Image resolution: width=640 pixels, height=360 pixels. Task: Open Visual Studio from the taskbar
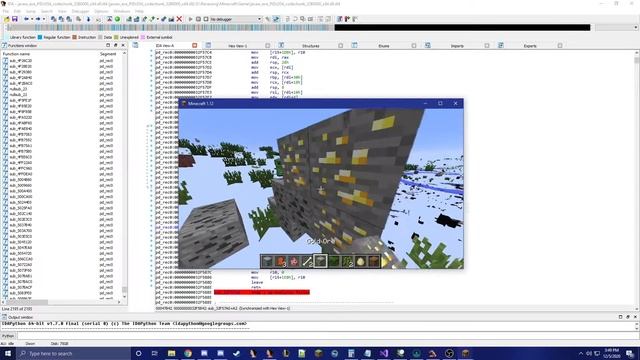(x=384, y=353)
